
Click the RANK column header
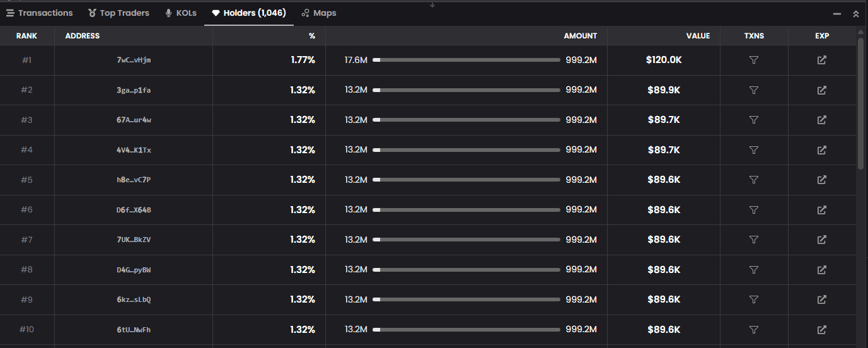(26, 36)
